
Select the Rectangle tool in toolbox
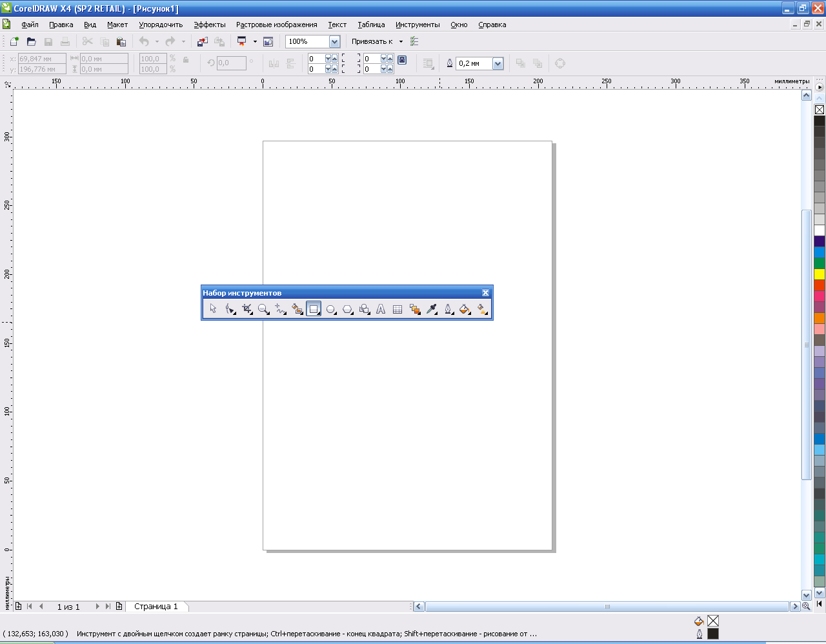(314, 309)
